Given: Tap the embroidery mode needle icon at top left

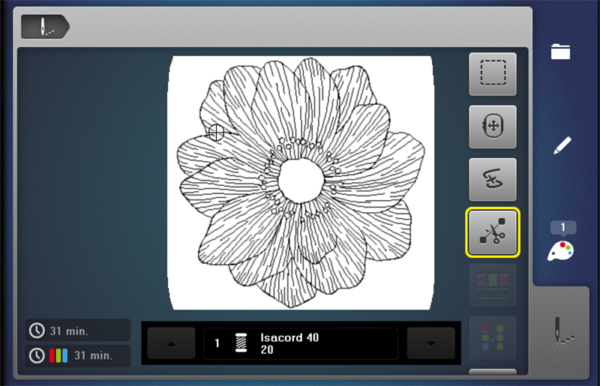Looking at the screenshot, I should (45, 27).
